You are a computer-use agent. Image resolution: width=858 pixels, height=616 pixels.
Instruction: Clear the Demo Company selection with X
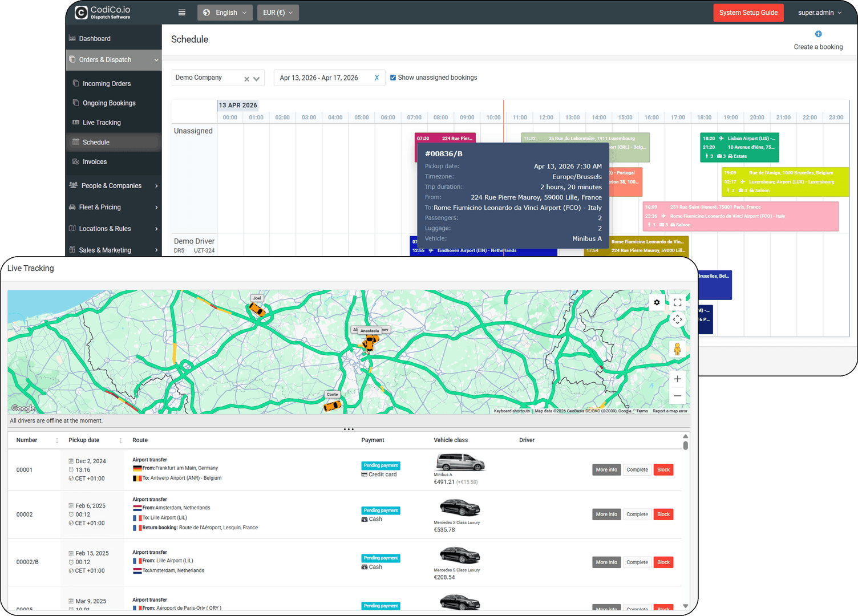tap(246, 79)
